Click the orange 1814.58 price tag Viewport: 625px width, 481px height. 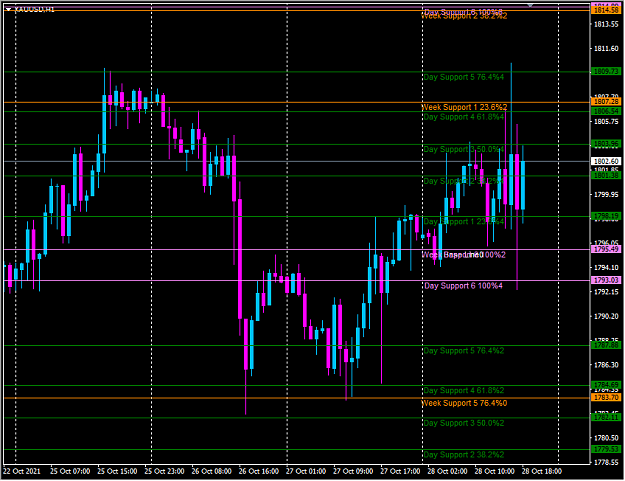[x=606, y=10]
